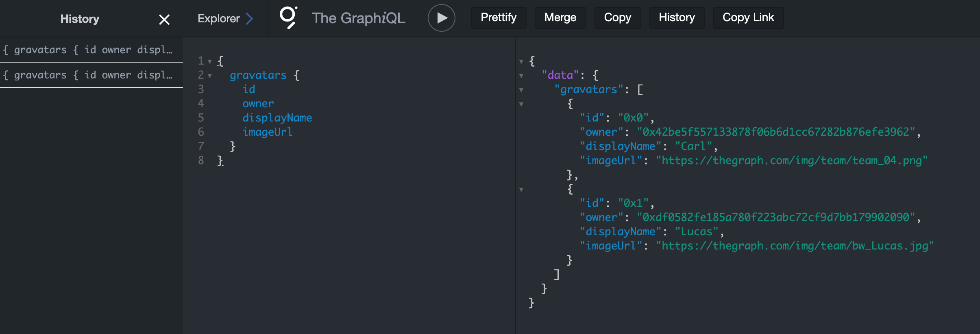Close the History panel with the X
This screenshot has height=334, width=980.
tap(164, 20)
